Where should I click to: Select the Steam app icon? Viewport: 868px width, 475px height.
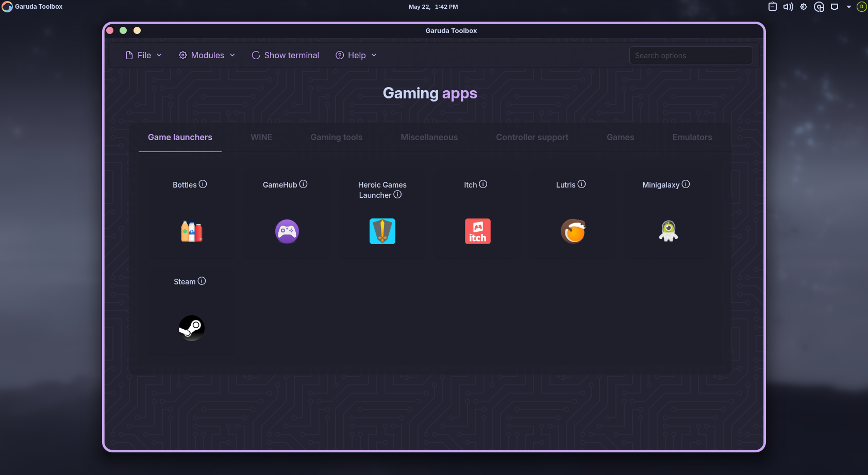point(192,328)
